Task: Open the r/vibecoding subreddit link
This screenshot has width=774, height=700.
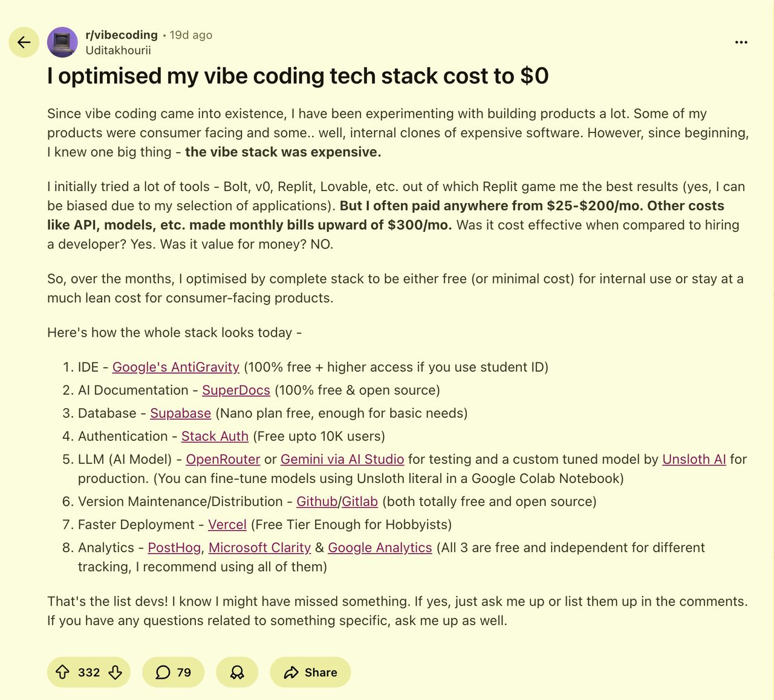Action: tap(122, 35)
